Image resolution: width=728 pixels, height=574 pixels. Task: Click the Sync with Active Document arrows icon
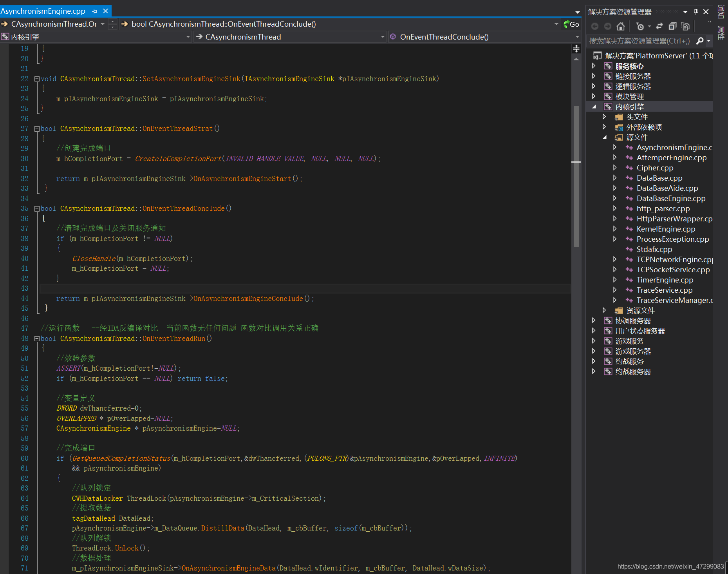pyautogui.click(x=659, y=26)
